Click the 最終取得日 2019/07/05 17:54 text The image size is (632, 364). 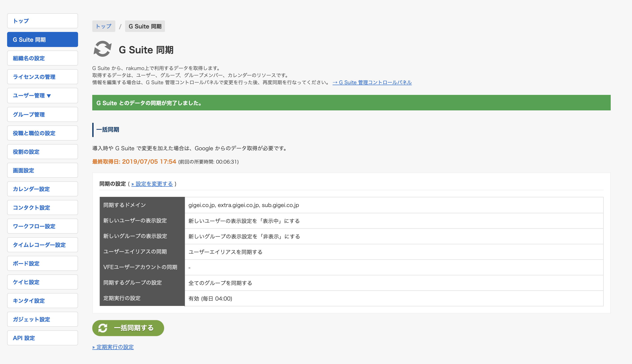(134, 162)
